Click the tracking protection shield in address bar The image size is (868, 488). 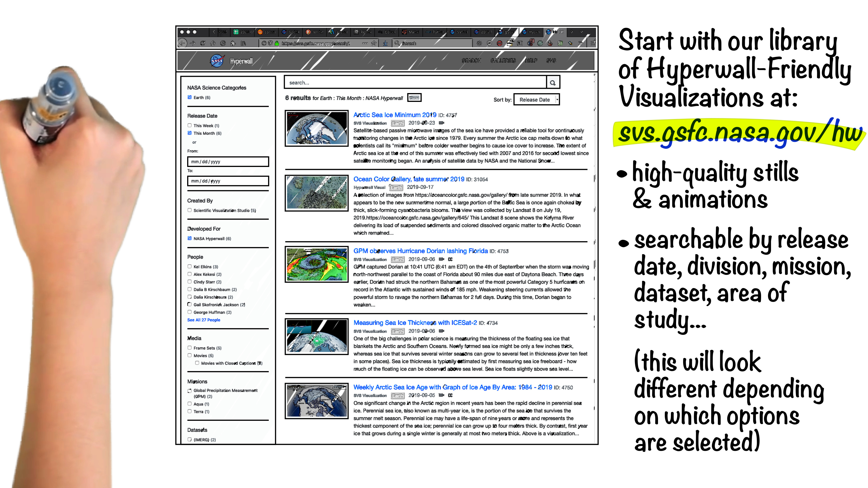pos(270,43)
